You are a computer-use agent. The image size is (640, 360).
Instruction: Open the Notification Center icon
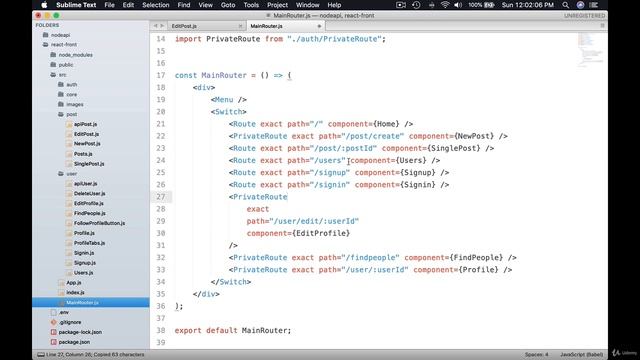coord(594,5)
